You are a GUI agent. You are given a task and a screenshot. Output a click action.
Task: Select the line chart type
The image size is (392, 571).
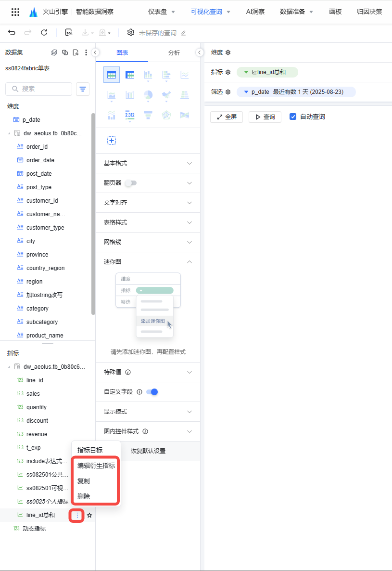click(x=185, y=75)
